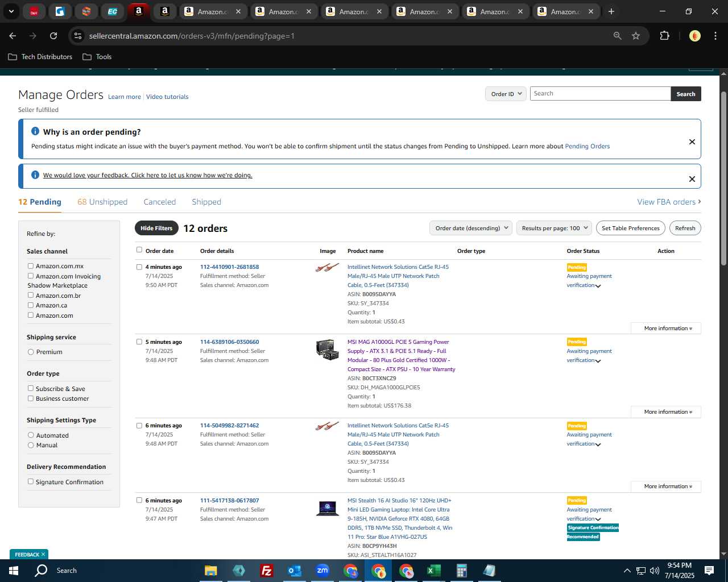Image resolution: width=728 pixels, height=582 pixels.
Task: Open the View FBA orders link
Action: click(x=669, y=202)
